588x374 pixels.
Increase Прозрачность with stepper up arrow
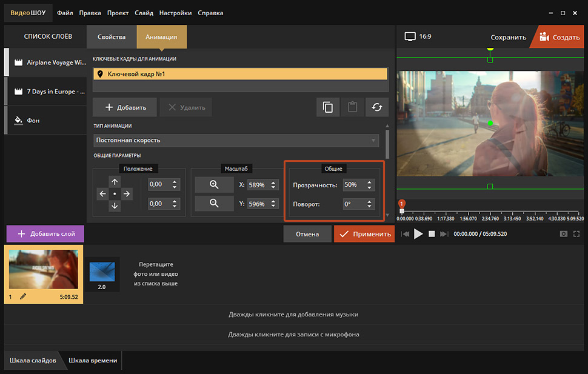[369, 182]
